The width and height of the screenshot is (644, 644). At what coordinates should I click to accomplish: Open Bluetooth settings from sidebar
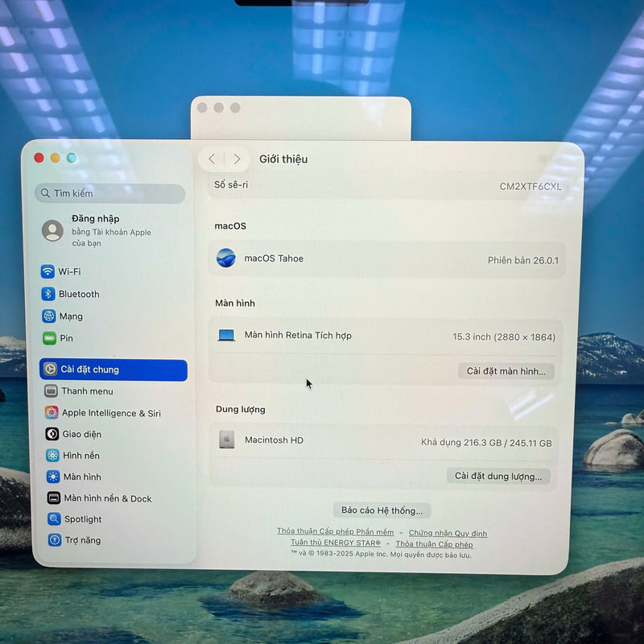[x=48, y=294]
